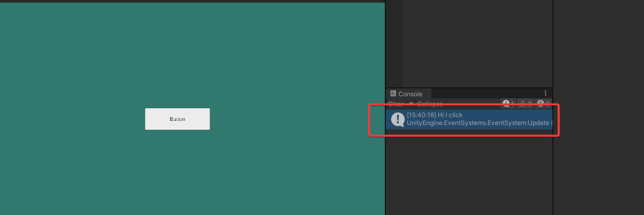This screenshot has height=215, width=644.
Task: Toggle the info message count filter
Action: (508, 104)
